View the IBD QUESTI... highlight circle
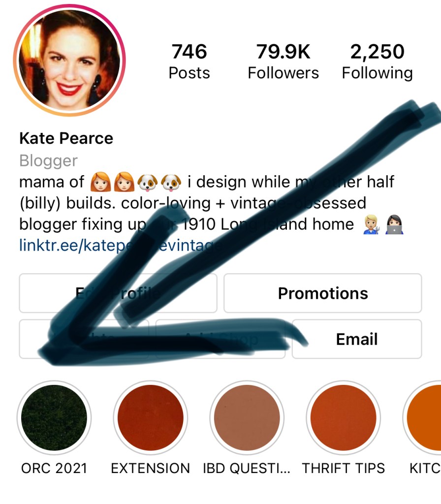441x504 pixels. tap(247, 418)
